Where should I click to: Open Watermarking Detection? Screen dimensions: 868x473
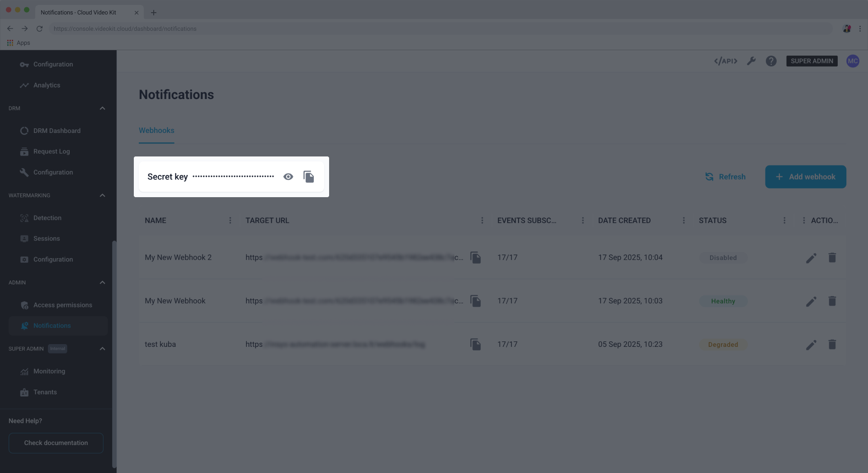(x=47, y=218)
